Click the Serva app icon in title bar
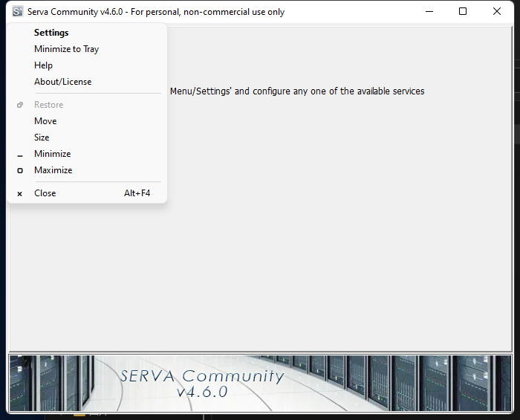Screen dimensions: 520x420 click(18, 12)
